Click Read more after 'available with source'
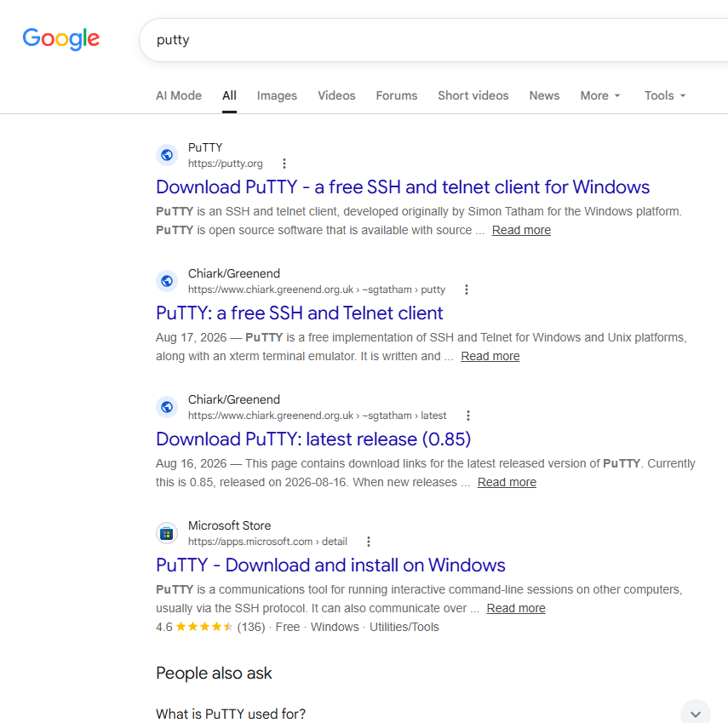 coord(521,230)
